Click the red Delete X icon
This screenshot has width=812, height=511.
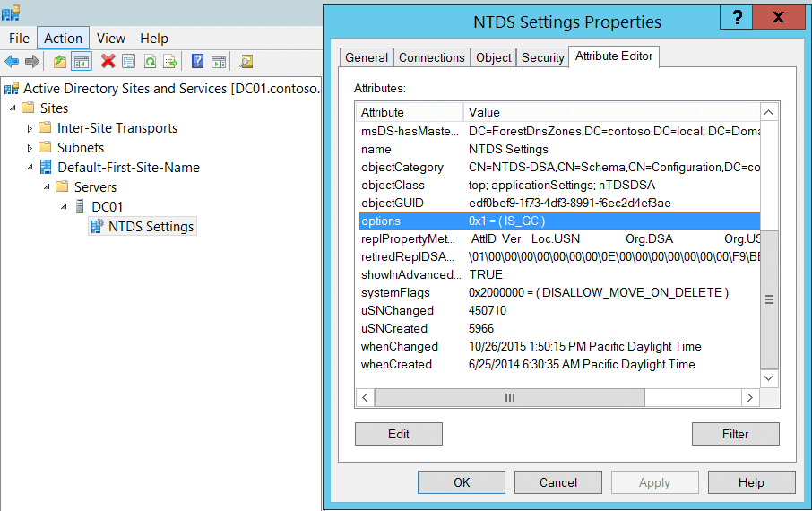108,61
